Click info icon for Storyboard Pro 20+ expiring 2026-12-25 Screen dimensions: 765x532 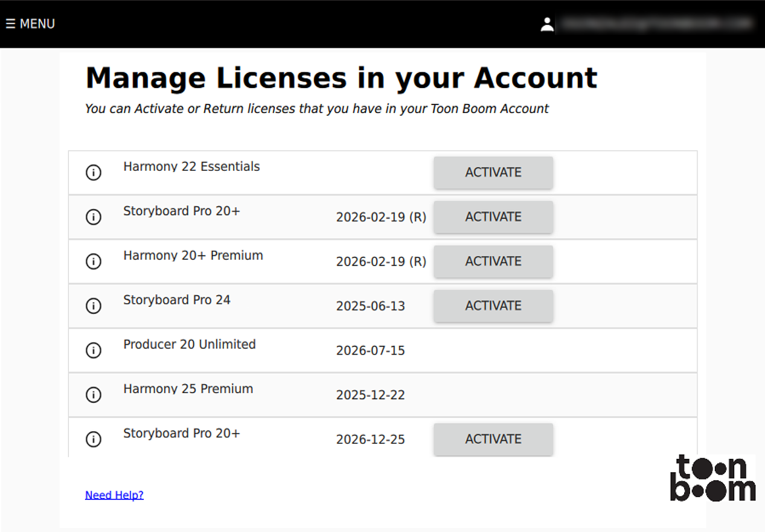(94, 440)
